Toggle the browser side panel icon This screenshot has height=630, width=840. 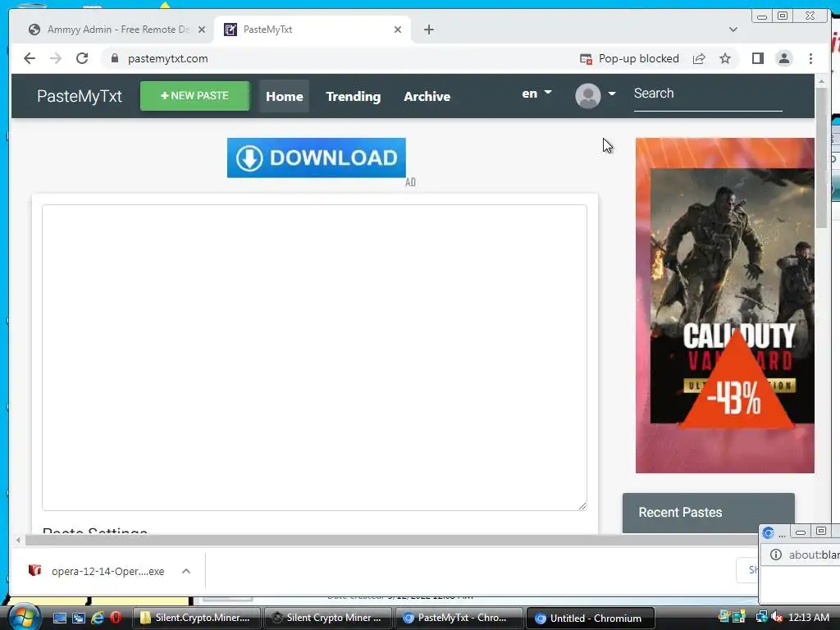(x=757, y=58)
